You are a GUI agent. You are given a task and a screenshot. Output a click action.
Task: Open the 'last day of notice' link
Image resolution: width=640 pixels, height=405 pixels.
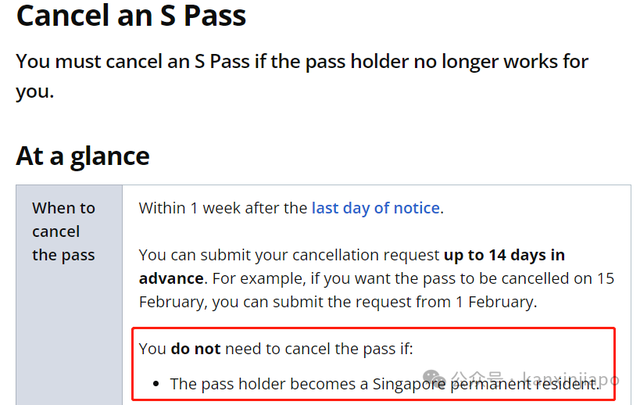(x=376, y=208)
